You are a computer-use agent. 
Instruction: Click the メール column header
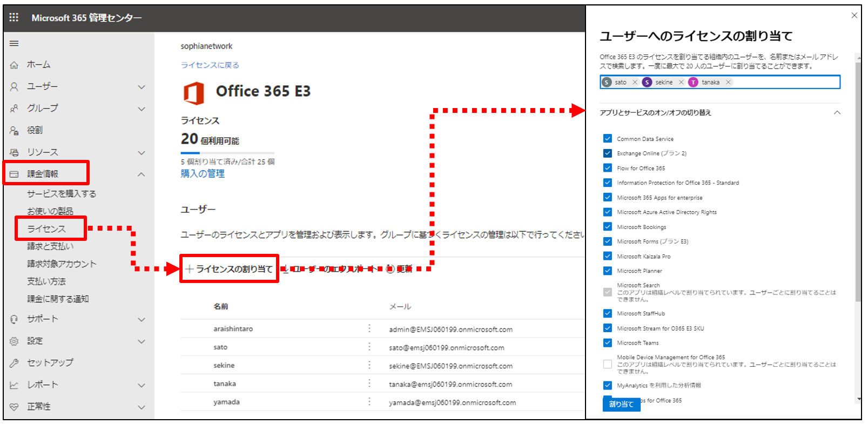click(x=400, y=306)
